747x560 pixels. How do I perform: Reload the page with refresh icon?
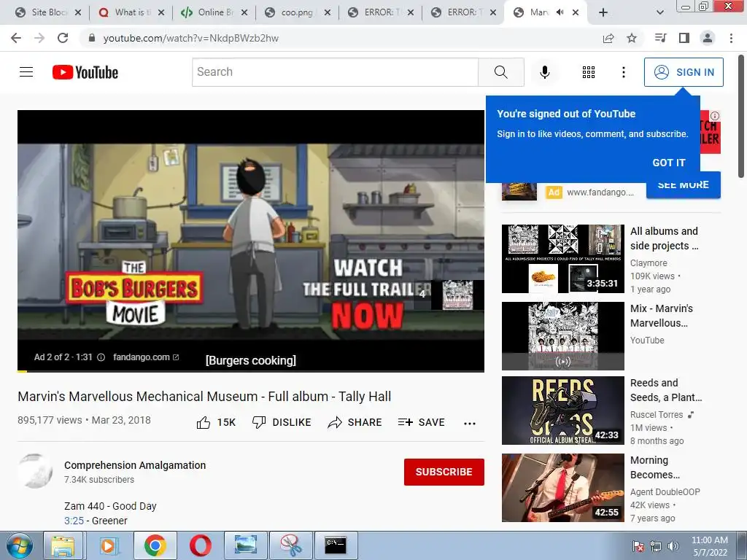point(63,38)
